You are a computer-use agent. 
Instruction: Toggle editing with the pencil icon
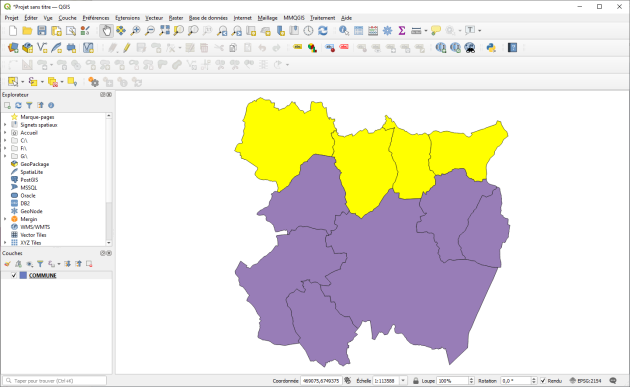[x=127, y=48]
